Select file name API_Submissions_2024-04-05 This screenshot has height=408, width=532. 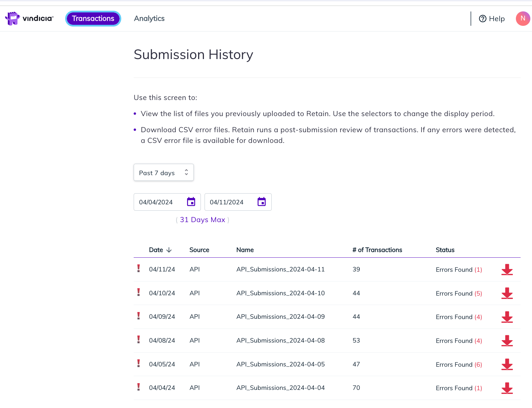click(280, 364)
